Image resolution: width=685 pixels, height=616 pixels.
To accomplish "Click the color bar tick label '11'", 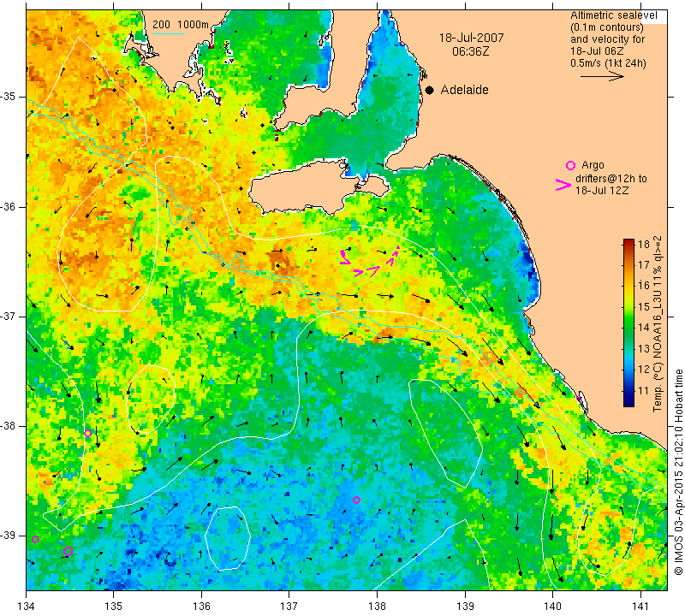I will coord(644,391).
